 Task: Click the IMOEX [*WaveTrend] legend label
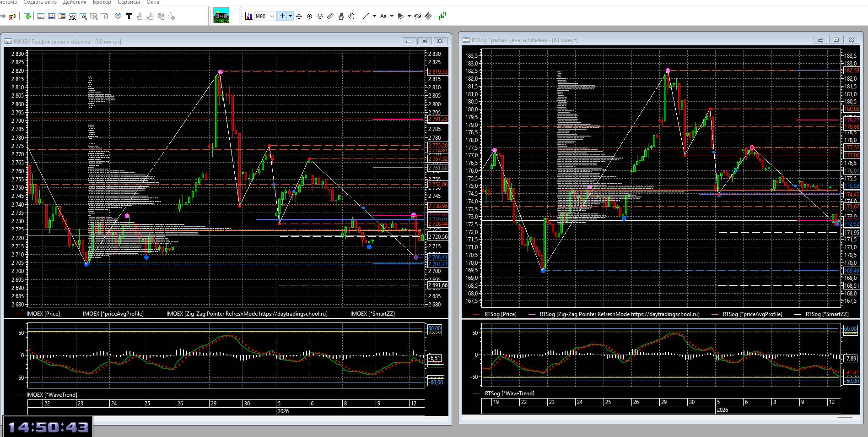52,395
